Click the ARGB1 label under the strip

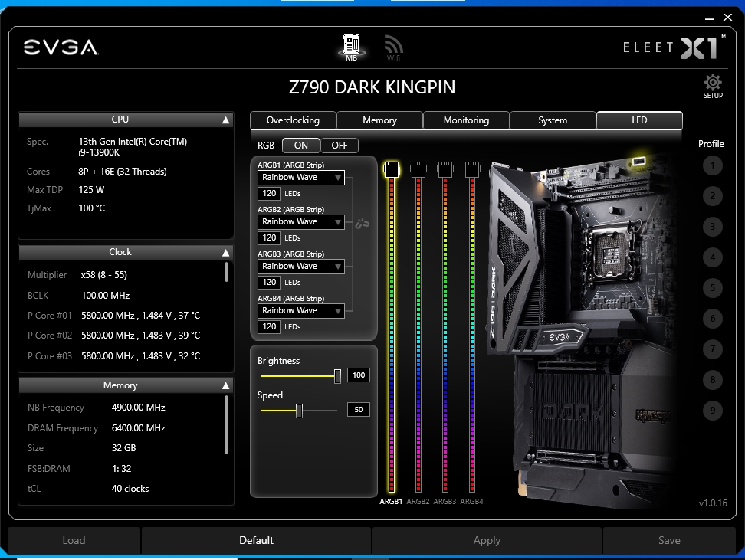[x=391, y=502]
